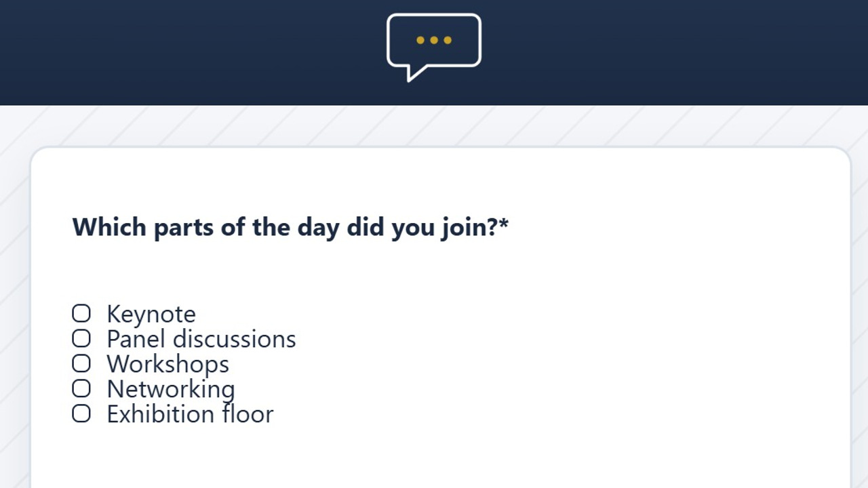Toggle the Networking checkbox

click(81, 388)
